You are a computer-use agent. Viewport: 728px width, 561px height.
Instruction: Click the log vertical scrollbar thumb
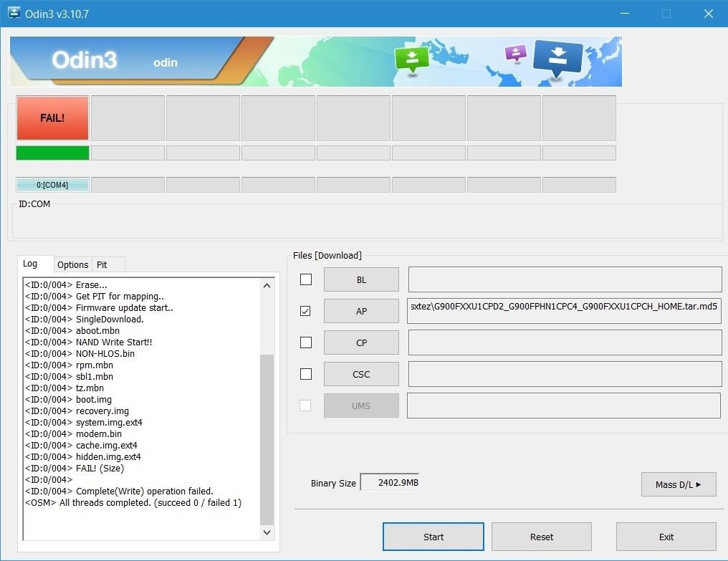pyautogui.click(x=267, y=440)
